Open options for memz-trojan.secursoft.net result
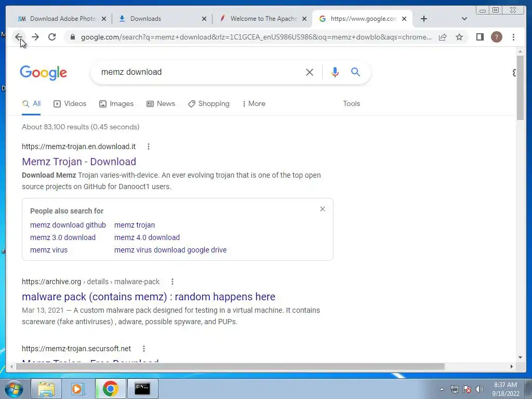This screenshot has height=399, width=532. pos(144,349)
